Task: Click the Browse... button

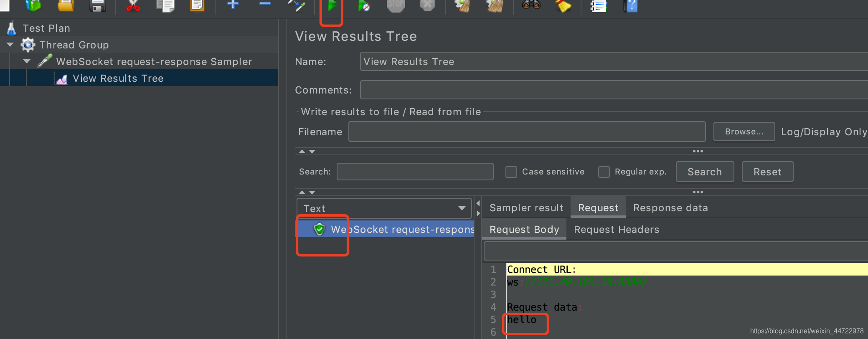Action: (x=744, y=132)
